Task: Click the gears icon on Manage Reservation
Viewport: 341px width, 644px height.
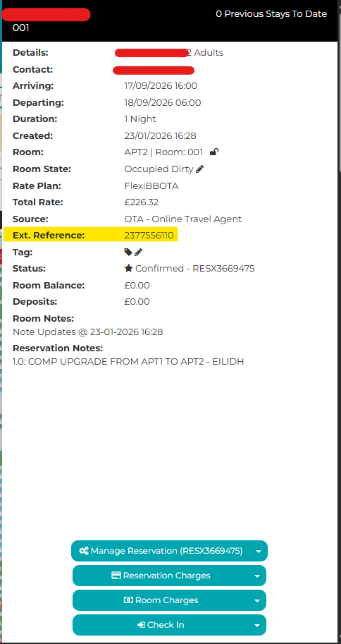Action: coord(84,551)
